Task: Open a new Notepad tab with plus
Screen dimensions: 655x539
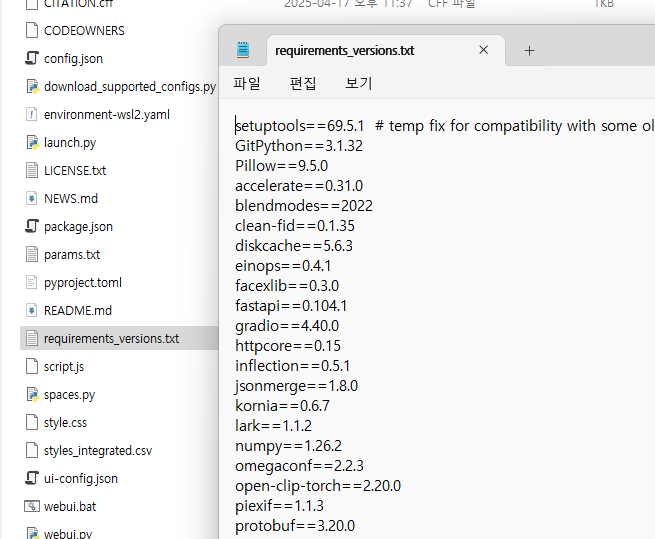Action: 529,51
